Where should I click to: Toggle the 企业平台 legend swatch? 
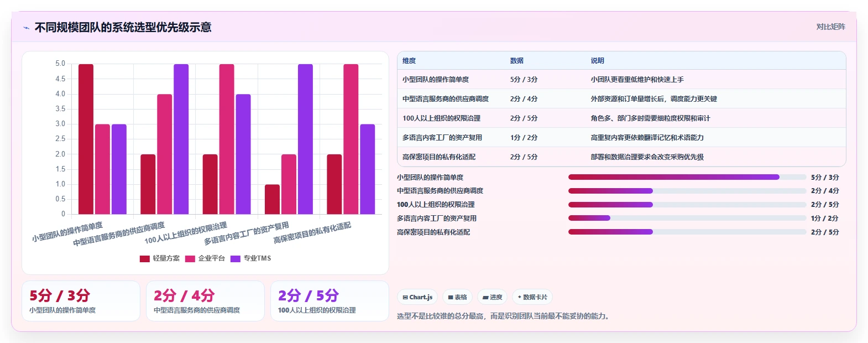click(190, 258)
